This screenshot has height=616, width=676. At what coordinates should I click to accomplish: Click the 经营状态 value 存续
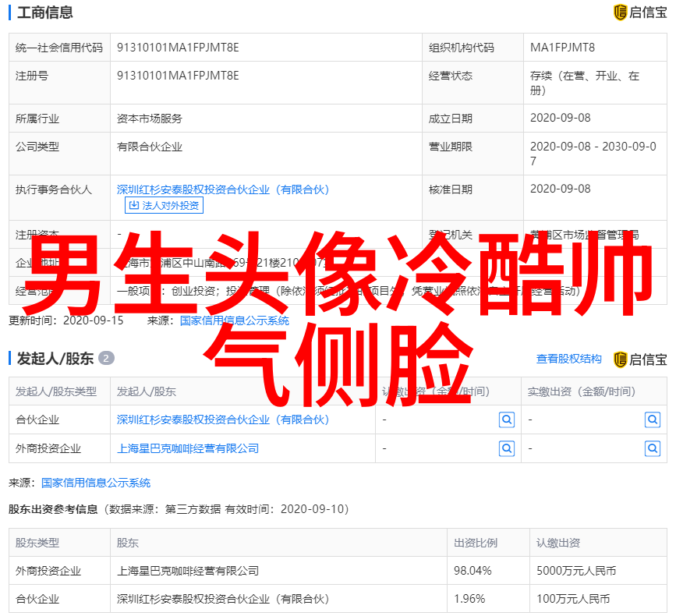point(585,83)
